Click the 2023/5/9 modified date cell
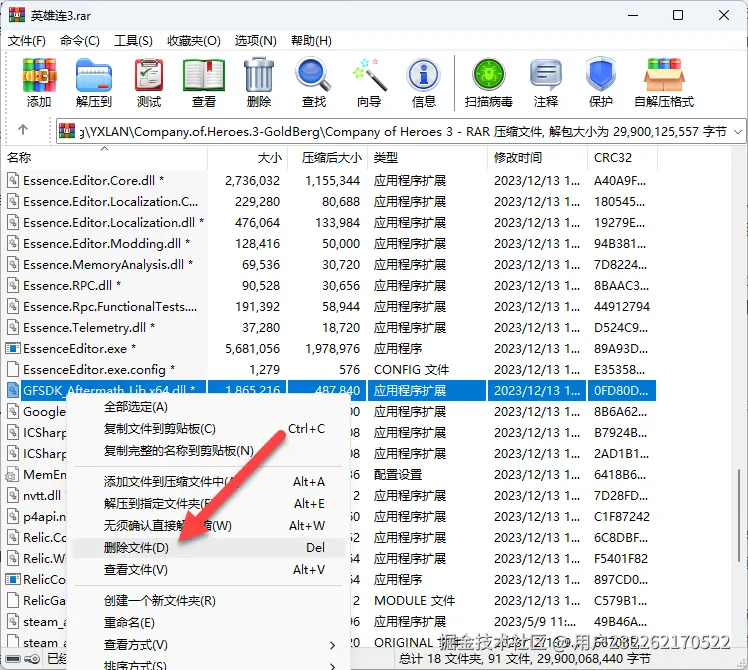The height and width of the screenshot is (670, 748). [x=535, y=621]
